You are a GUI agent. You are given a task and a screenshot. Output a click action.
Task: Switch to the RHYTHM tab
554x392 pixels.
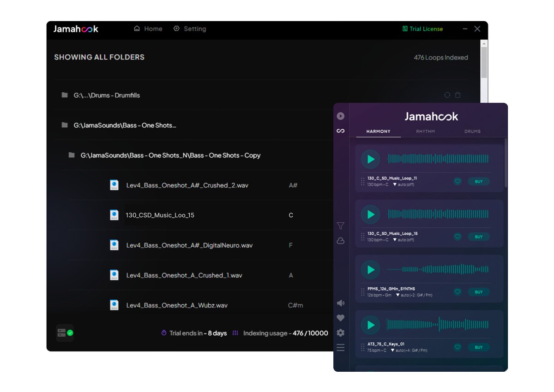point(426,131)
